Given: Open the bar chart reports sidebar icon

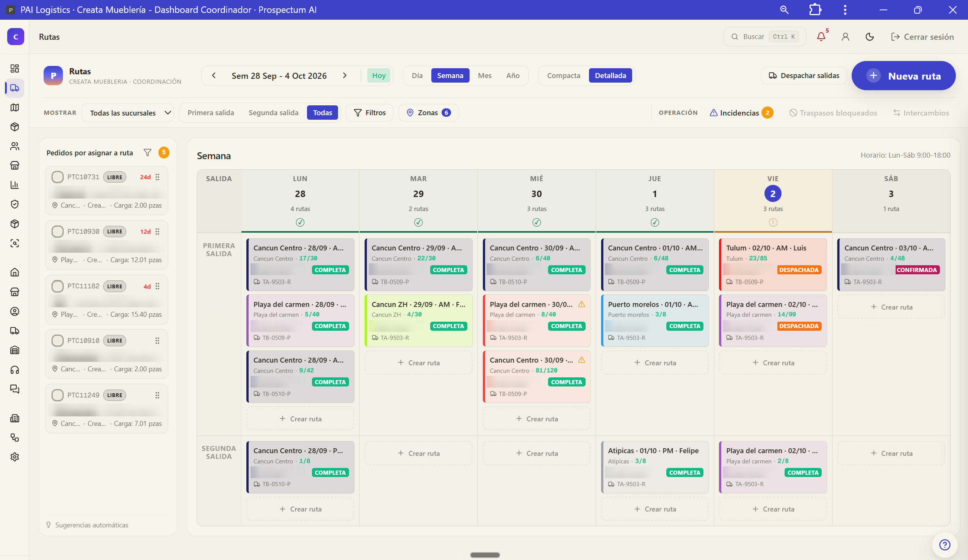Looking at the screenshot, I should click(15, 185).
